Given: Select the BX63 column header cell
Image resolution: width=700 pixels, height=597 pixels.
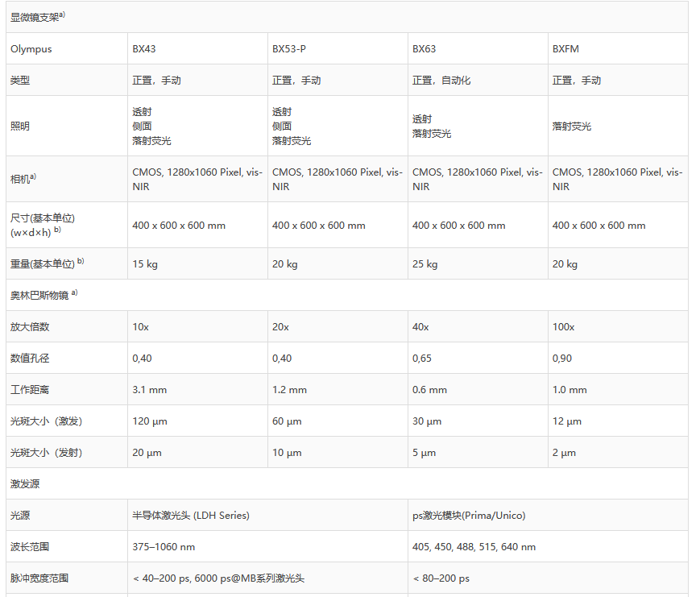Looking at the screenshot, I should point(425,48).
